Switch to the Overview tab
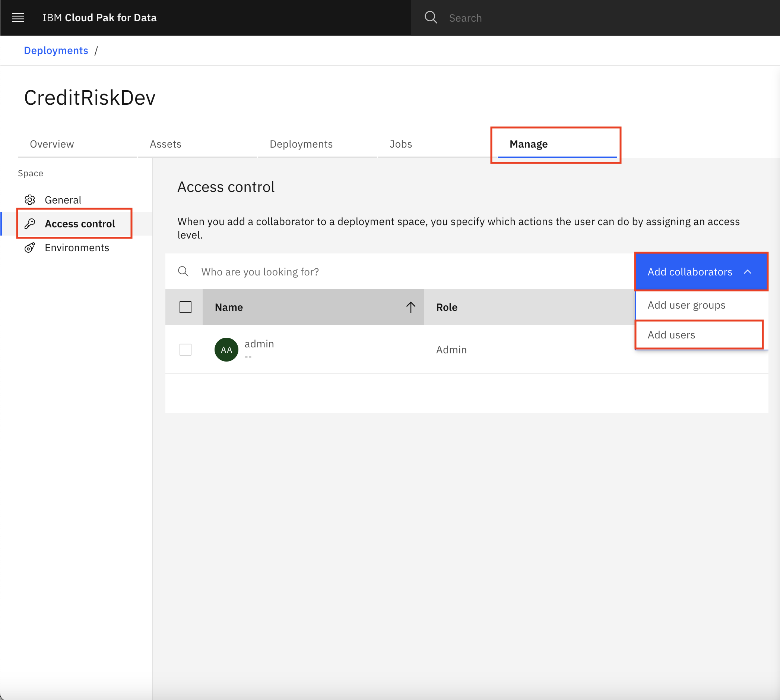This screenshot has width=780, height=700. click(x=52, y=144)
